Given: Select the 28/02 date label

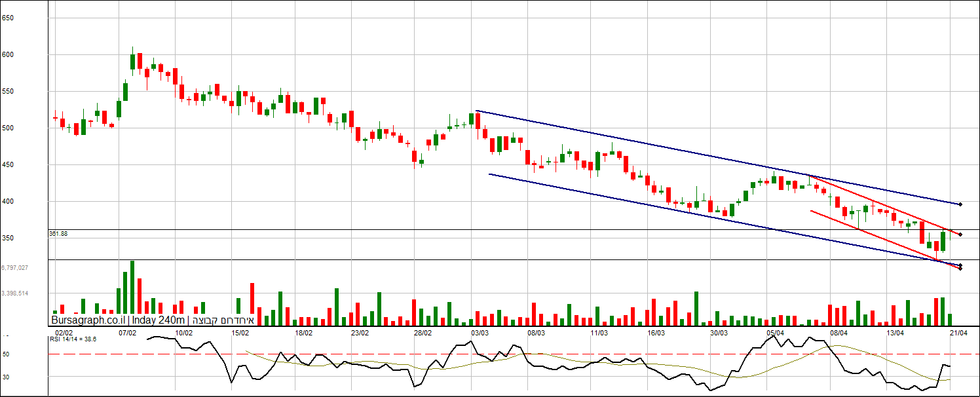Looking at the screenshot, I should click(423, 333).
